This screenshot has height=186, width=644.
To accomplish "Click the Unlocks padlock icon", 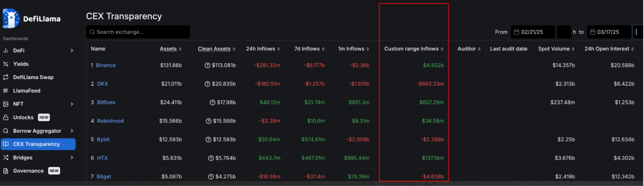I will [6, 118].
